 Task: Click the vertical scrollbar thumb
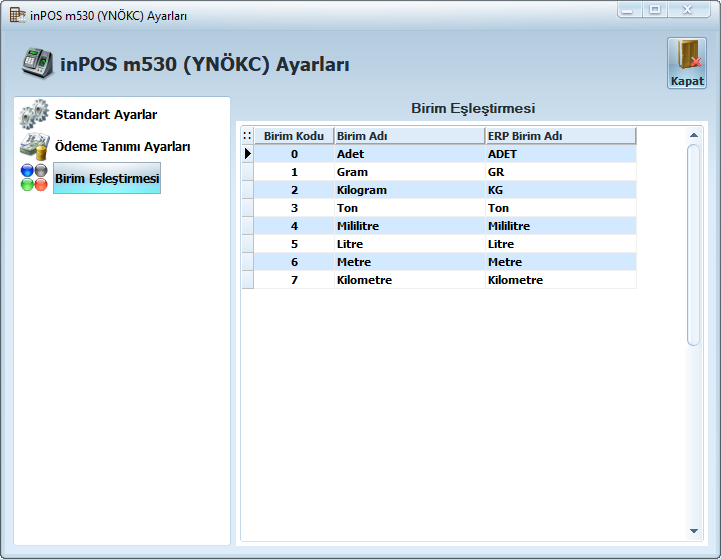[693, 245]
